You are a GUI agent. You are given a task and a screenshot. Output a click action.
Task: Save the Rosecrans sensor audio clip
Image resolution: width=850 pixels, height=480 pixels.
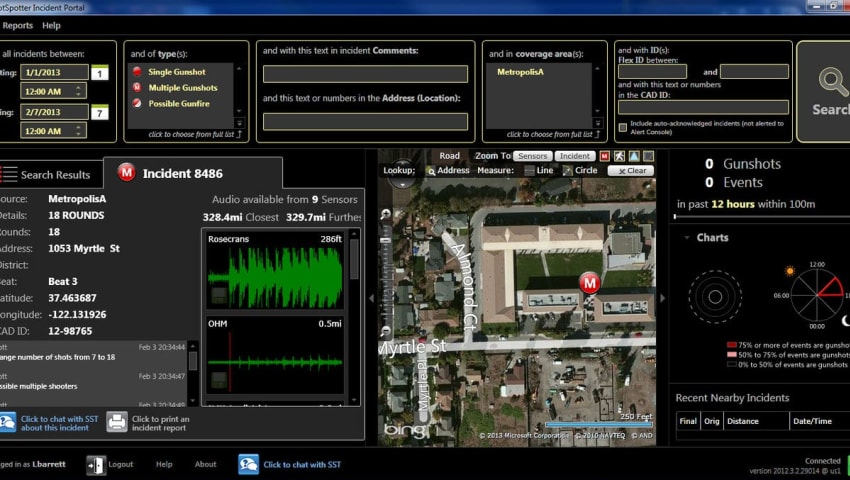click(x=219, y=295)
